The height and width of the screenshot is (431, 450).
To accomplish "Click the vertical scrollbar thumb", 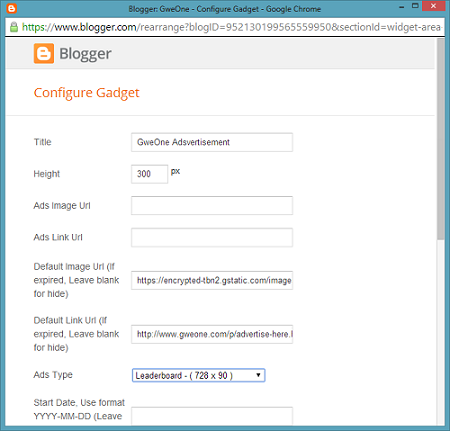I will 441,139.
